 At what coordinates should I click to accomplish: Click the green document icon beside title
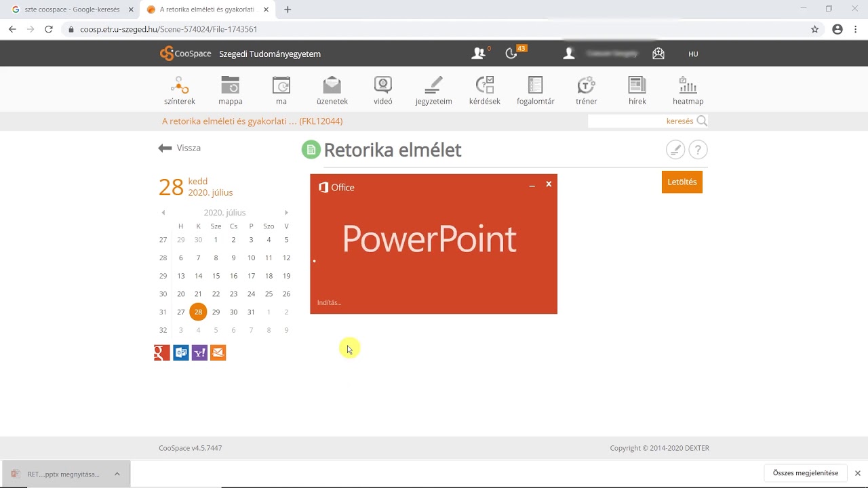[311, 150]
